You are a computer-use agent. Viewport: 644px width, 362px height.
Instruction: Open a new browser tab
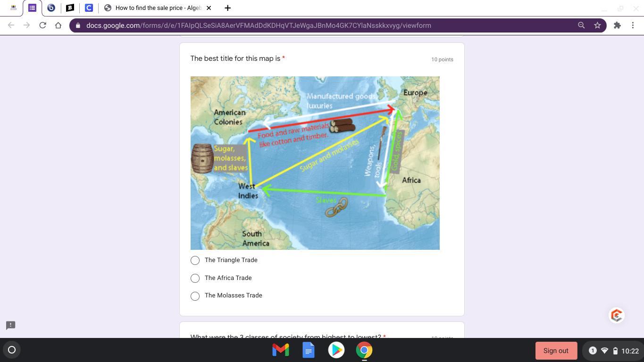(x=227, y=8)
